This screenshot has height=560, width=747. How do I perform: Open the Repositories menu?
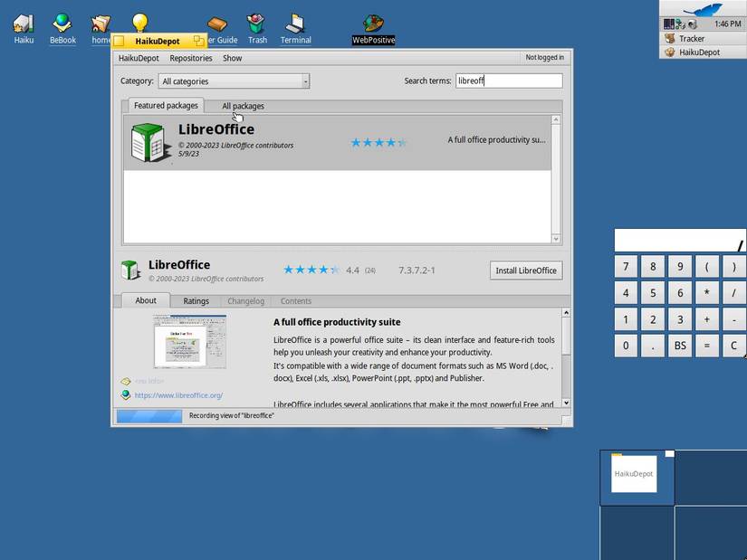[190, 57]
